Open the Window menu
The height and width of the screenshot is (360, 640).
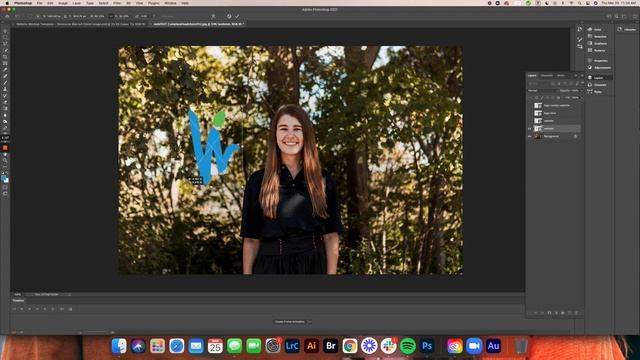(170, 3)
